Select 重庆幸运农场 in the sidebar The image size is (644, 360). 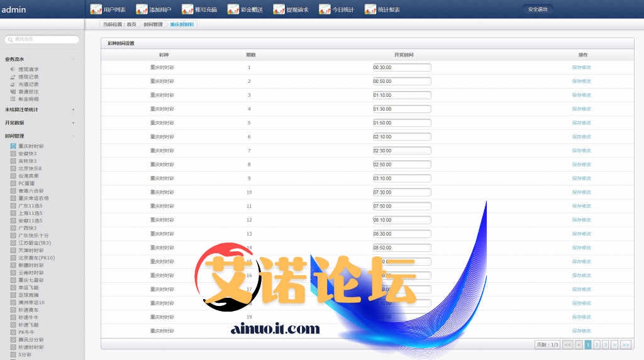click(x=33, y=199)
